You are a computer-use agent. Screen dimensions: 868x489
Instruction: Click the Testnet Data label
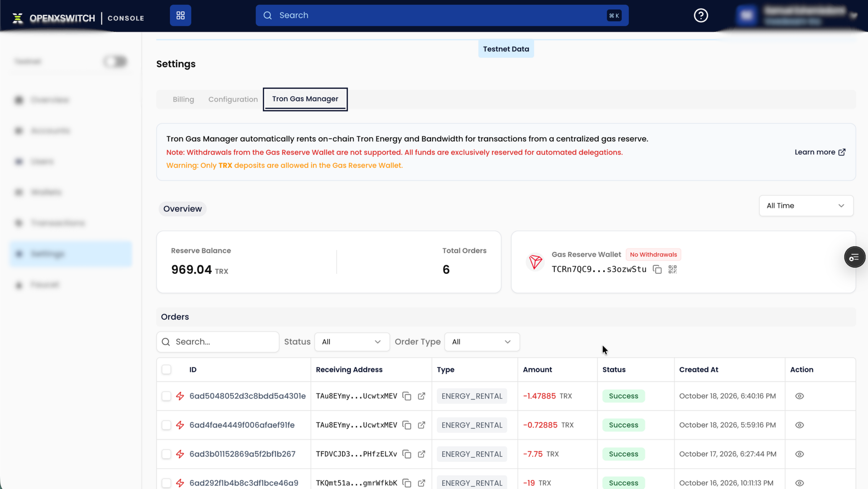506,49
